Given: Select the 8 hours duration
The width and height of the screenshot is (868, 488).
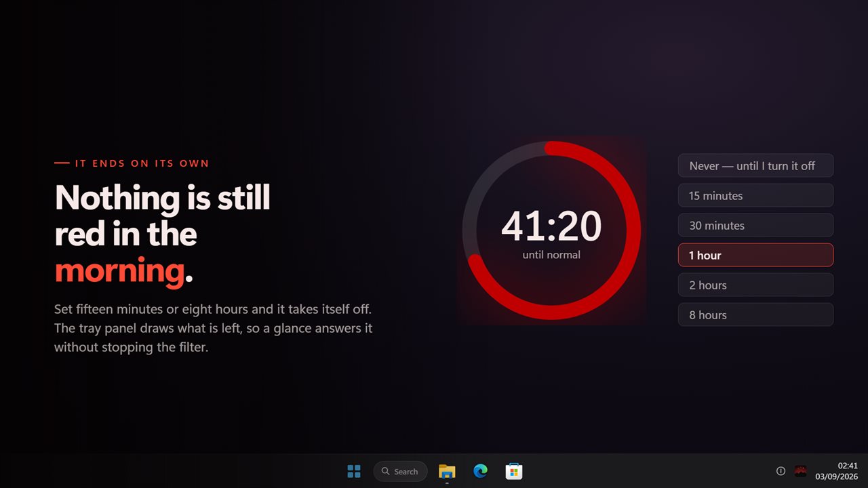Looking at the screenshot, I should click(755, 314).
